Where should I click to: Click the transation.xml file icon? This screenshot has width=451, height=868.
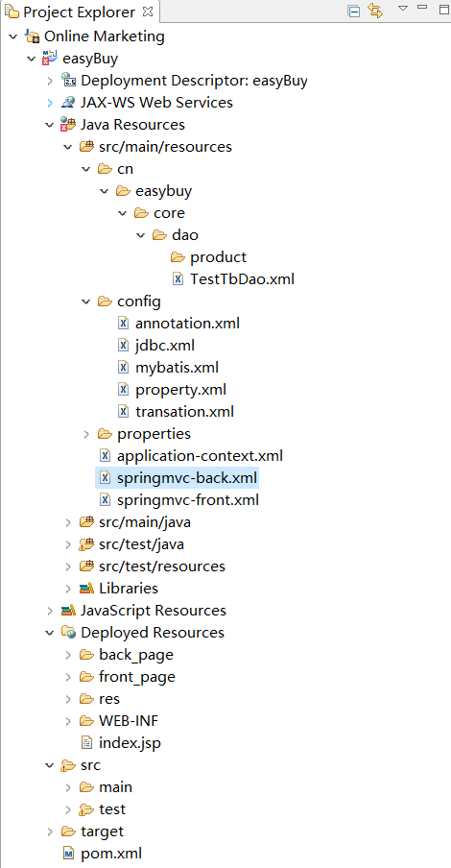124,412
